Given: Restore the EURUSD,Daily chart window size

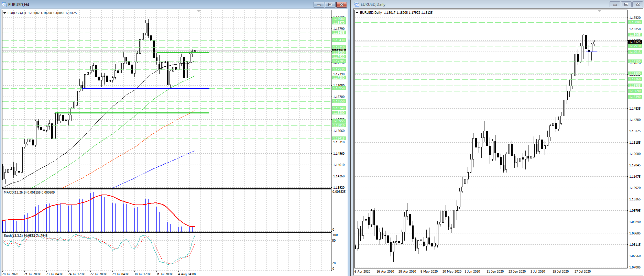Looking at the screenshot, I should point(626,4).
